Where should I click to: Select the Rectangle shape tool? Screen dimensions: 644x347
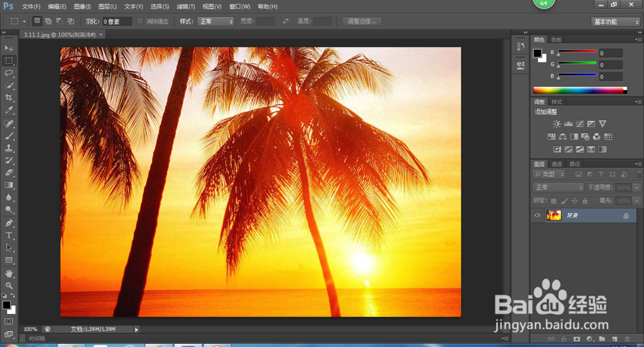pyautogui.click(x=8, y=260)
